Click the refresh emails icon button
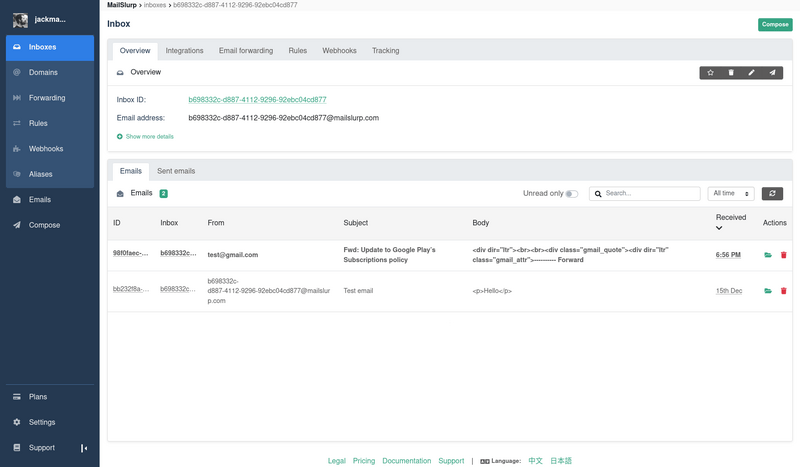Viewport: 800px width, 467px height. coord(772,193)
